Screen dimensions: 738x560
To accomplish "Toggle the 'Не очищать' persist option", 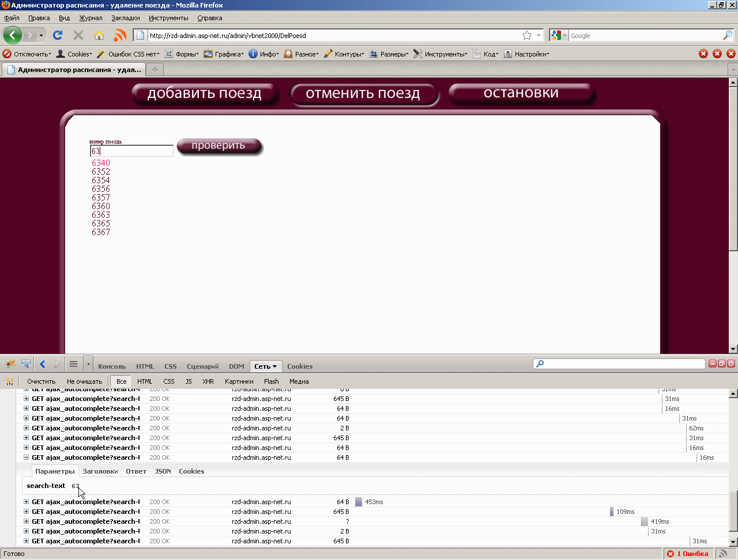I will point(84,381).
